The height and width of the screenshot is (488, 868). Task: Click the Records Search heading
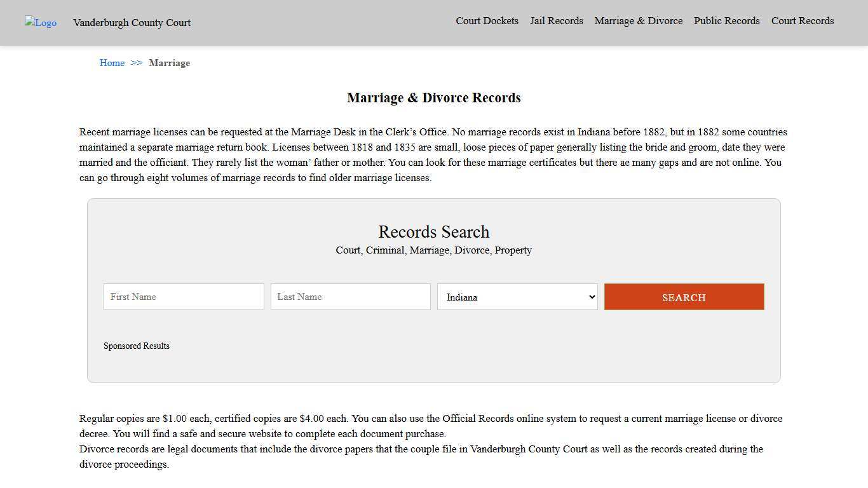click(433, 232)
